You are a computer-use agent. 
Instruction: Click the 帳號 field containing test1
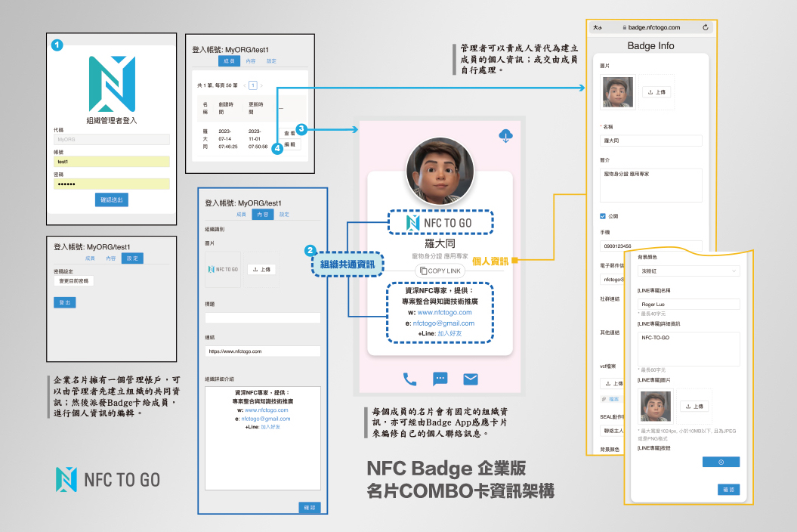pyautogui.click(x=111, y=162)
